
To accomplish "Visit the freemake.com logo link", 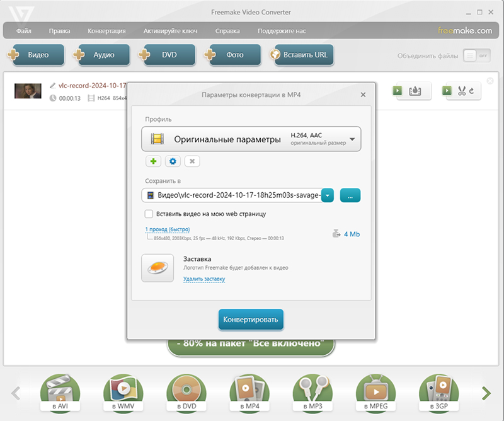I will [465, 30].
